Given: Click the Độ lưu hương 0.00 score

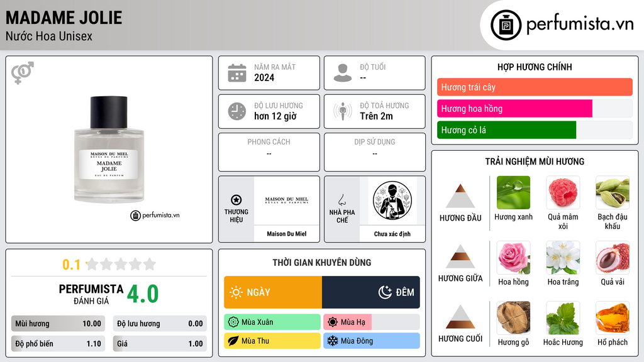Looking at the screenshot, I should coord(160,324).
